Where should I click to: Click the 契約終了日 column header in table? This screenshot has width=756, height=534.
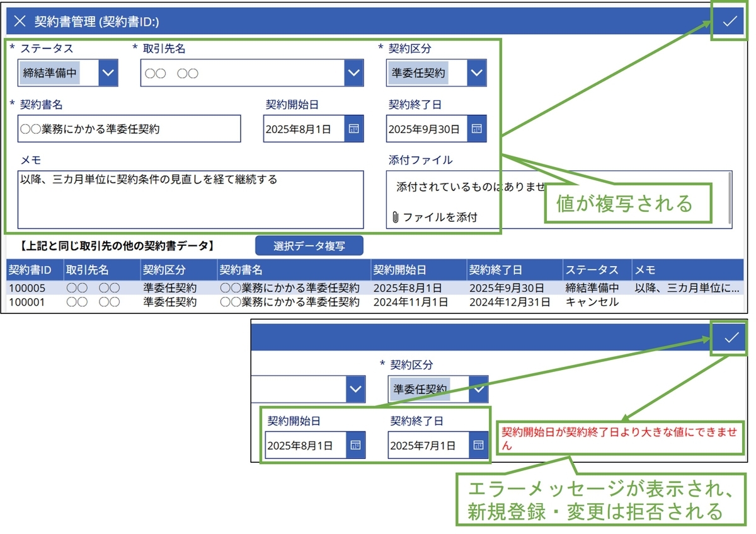click(515, 270)
